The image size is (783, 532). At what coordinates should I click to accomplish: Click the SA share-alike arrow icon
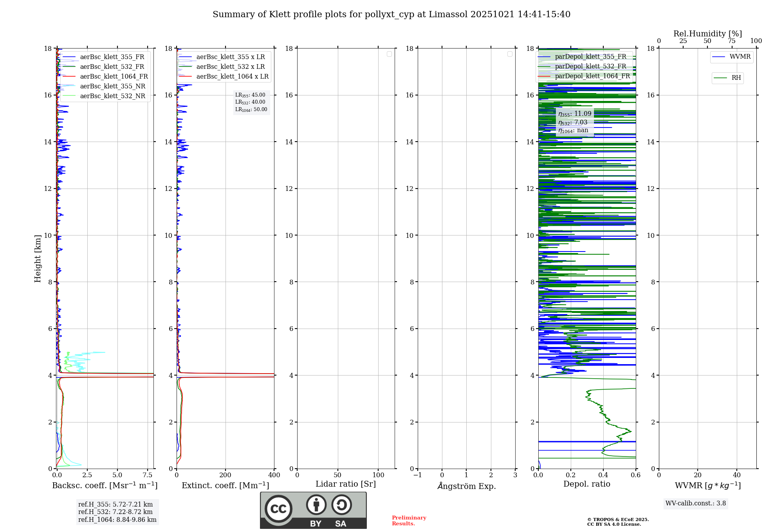pos(341,505)
